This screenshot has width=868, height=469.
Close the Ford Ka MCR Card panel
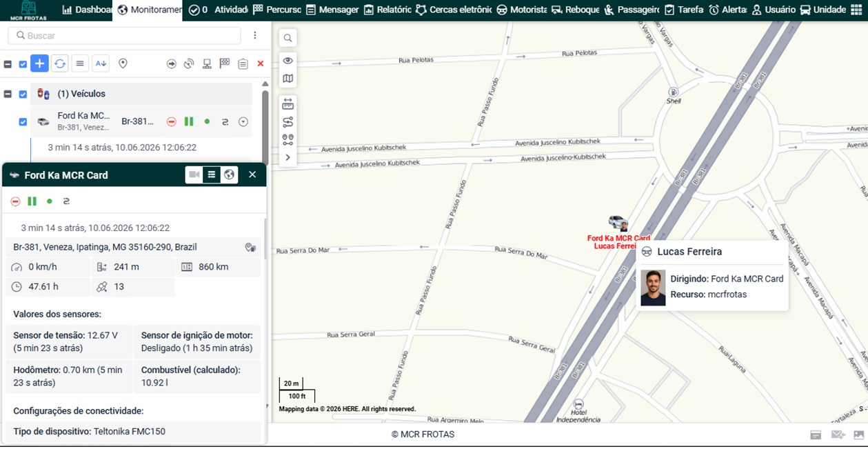[252, 174]
